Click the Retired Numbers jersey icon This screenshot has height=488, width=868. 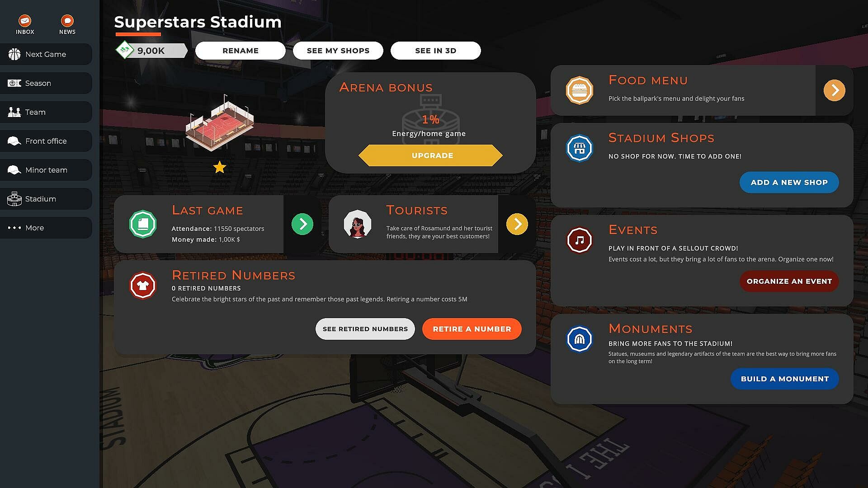coord(143,286)
